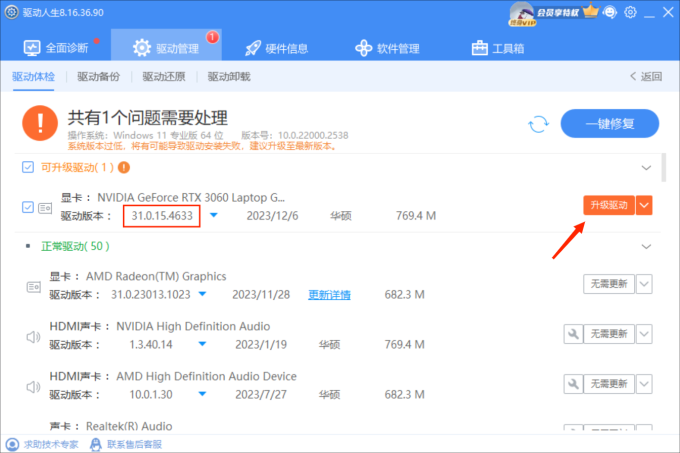Select the 驱动还原 sub-tab
The height and width of the screenshot is (453, 680).
point(164,77)
